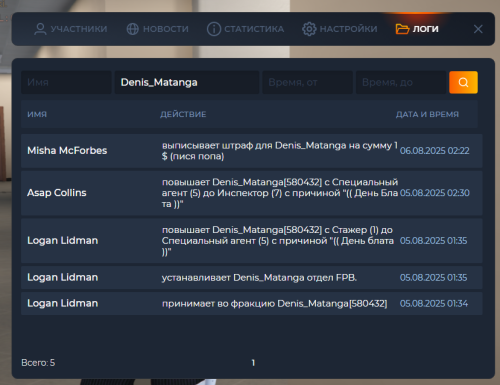Go to the Настройки tab
This screenshot has height=385, width=500.
tap(340, 29)
